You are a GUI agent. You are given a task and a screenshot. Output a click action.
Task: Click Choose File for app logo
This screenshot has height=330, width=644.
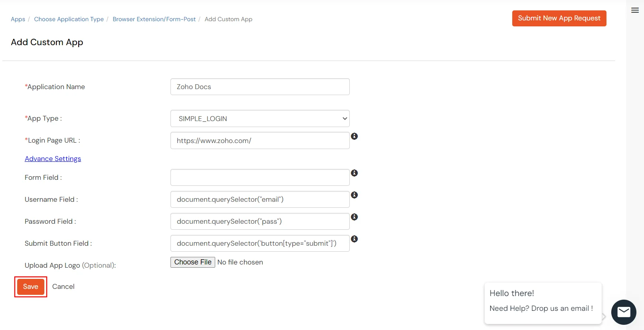click(193, 262)
